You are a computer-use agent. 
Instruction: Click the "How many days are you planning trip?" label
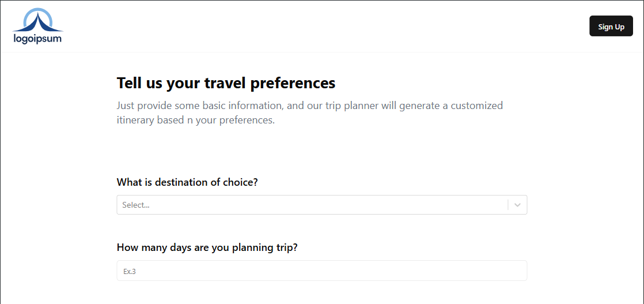tap(207, 248)
